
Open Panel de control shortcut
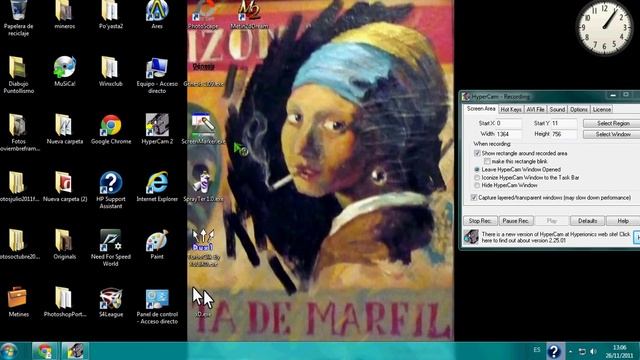pos(157,306)
